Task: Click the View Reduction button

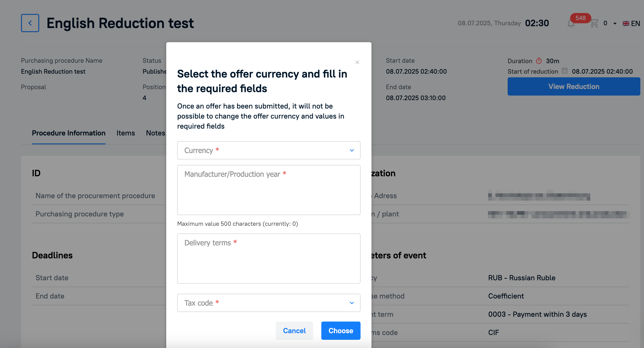Action: (x=574, y=86)
